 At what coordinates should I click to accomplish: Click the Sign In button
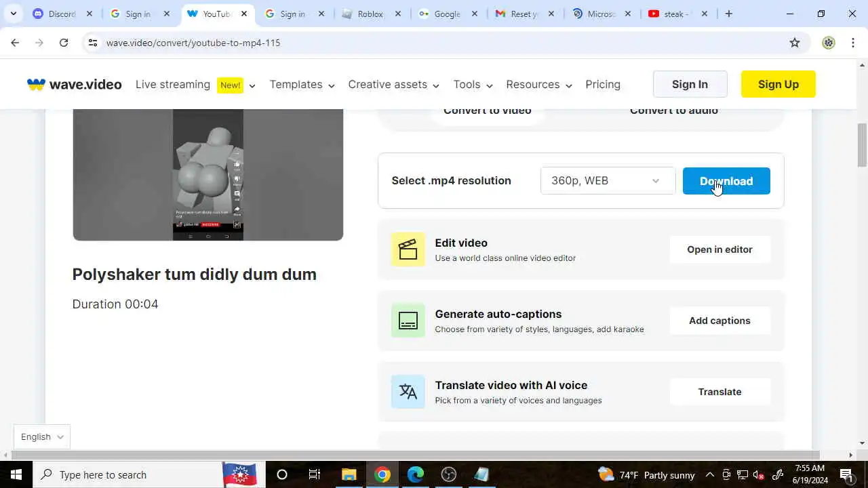click(x=690, y=84)
